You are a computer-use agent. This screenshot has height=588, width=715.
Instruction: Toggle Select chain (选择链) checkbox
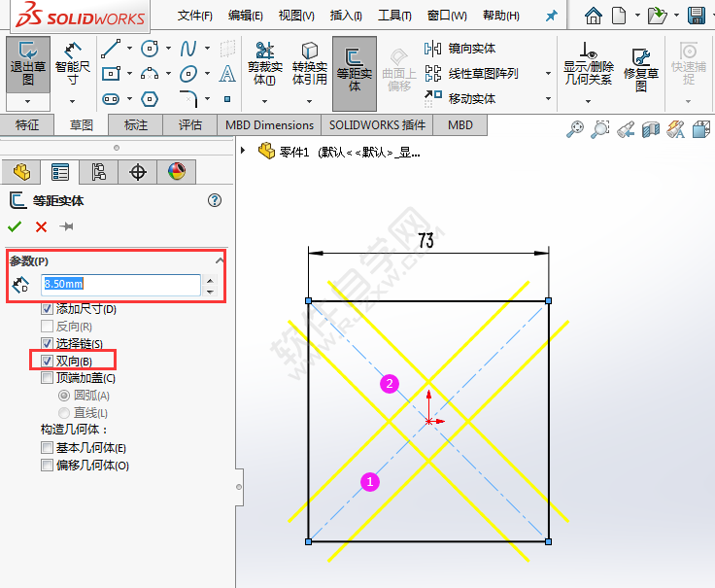click(47, 343)
